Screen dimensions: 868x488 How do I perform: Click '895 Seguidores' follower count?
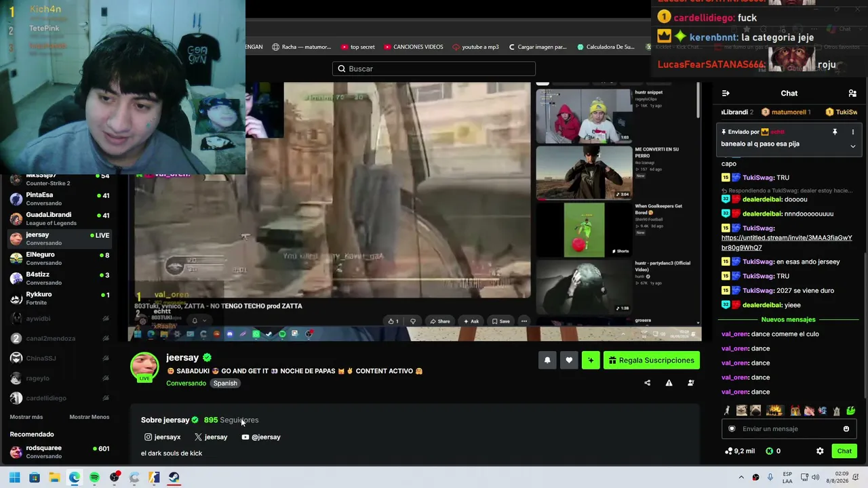(x=231, y=420)
